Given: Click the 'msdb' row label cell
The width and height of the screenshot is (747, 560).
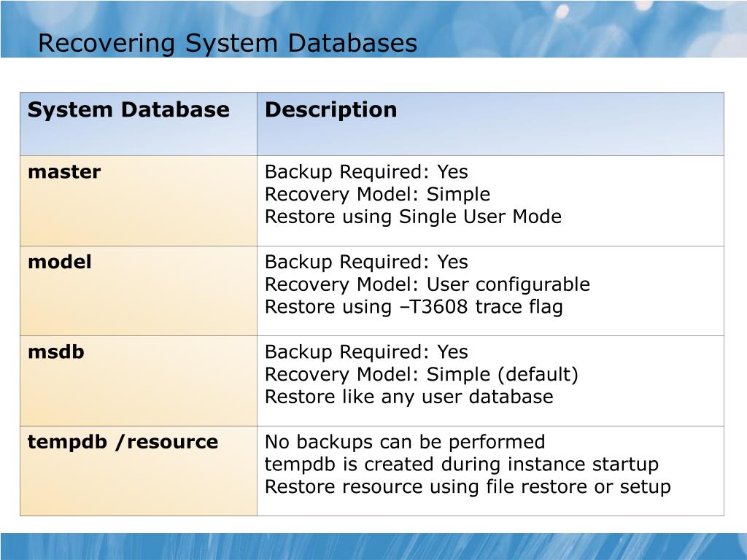Looking at the screenshot, I should pos(138,381).
